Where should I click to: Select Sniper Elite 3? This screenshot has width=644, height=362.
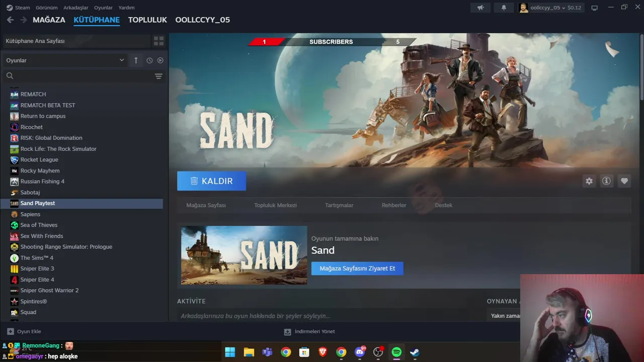coord(37,268)
